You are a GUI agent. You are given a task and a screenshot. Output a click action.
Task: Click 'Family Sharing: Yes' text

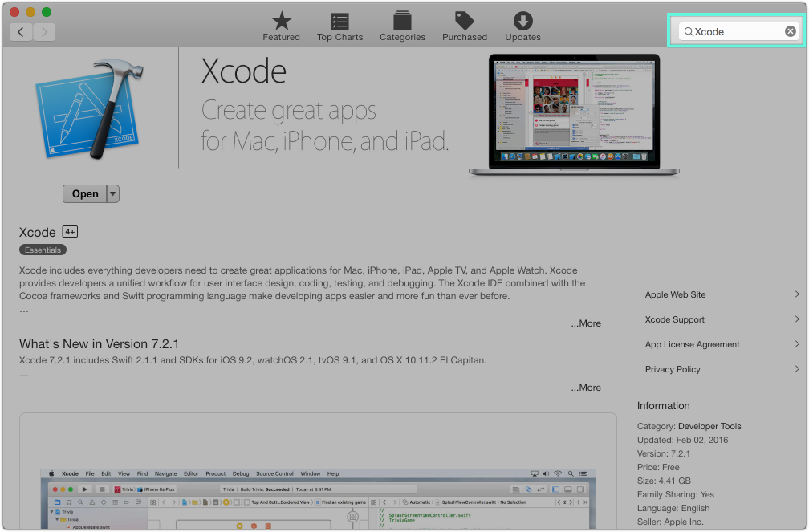[676, 494]
